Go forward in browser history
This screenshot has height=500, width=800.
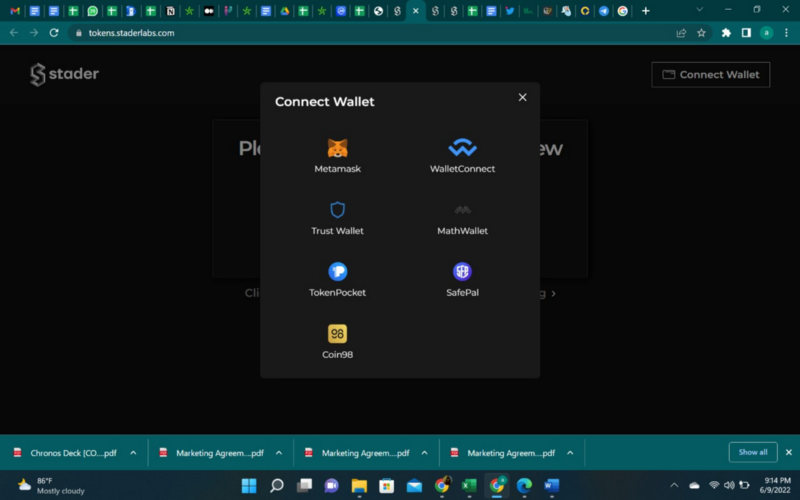tap(34, 33)
